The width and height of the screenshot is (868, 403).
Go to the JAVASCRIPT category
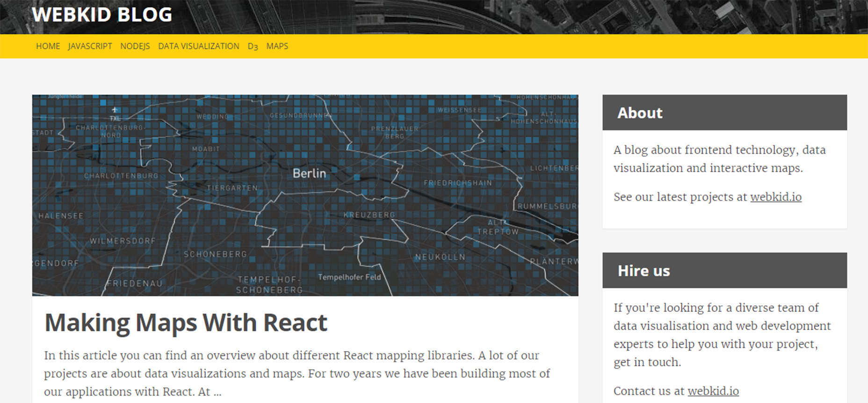click(x=90, y=46)
